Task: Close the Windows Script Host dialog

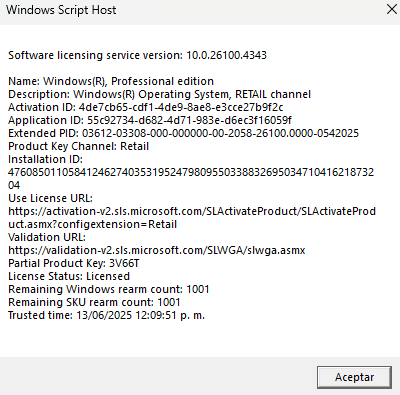Action: click(x=392, y=9)
